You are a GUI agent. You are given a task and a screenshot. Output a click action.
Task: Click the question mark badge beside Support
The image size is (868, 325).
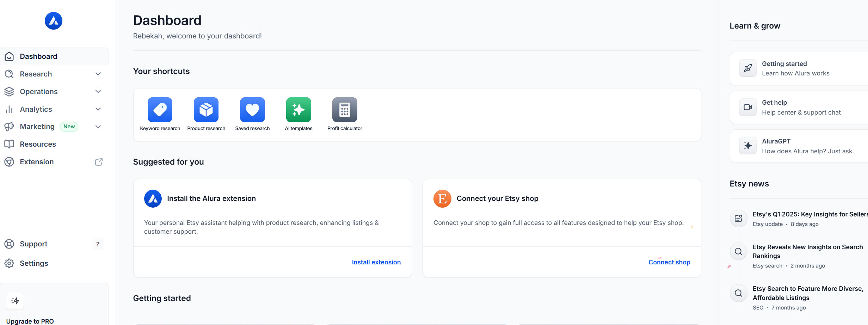[98, 244]
